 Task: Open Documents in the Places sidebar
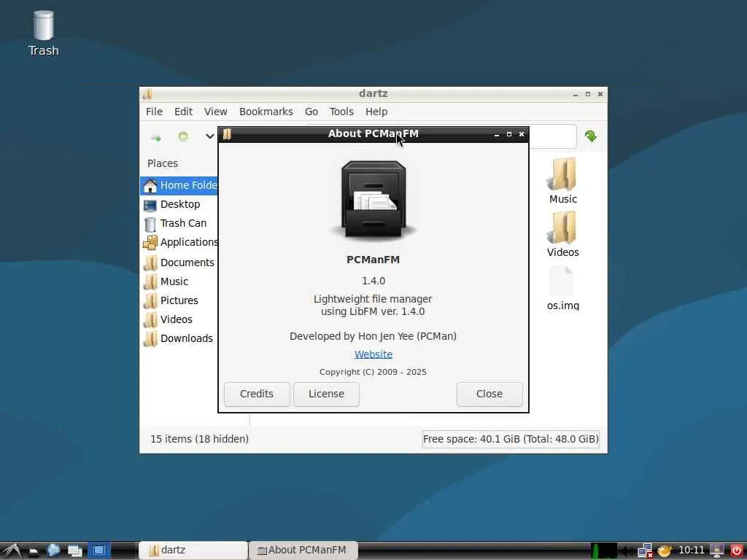click(x=179, y=262)
